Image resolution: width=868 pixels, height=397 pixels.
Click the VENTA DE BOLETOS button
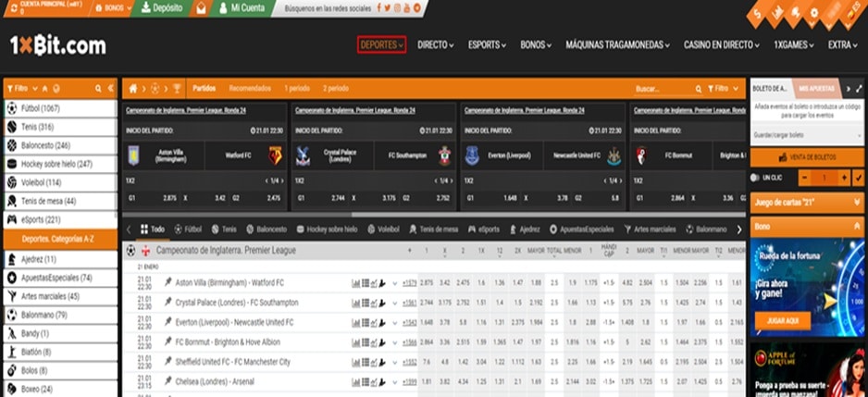coord(807,157)
